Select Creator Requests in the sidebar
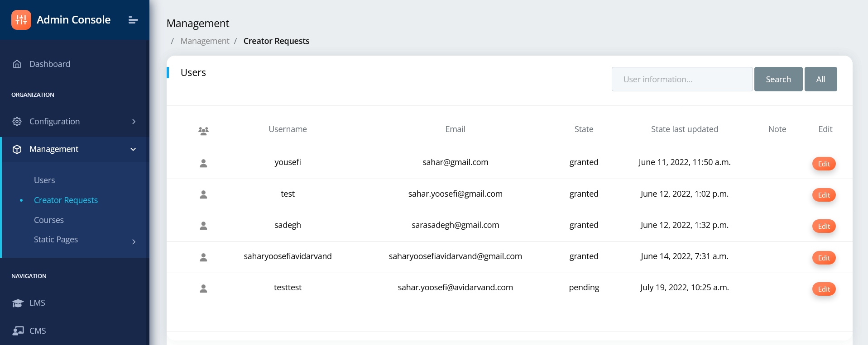The width and height of the screenshot is (868, 345). pyautogui.click(x=66, y=200)
